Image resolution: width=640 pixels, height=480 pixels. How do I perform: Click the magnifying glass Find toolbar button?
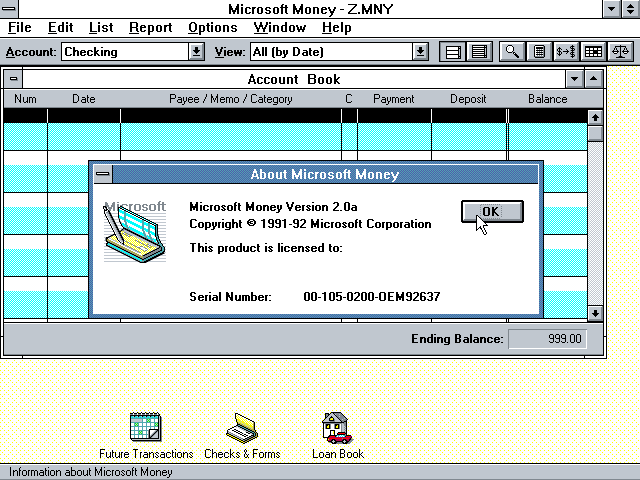click(x=511, y=51)
